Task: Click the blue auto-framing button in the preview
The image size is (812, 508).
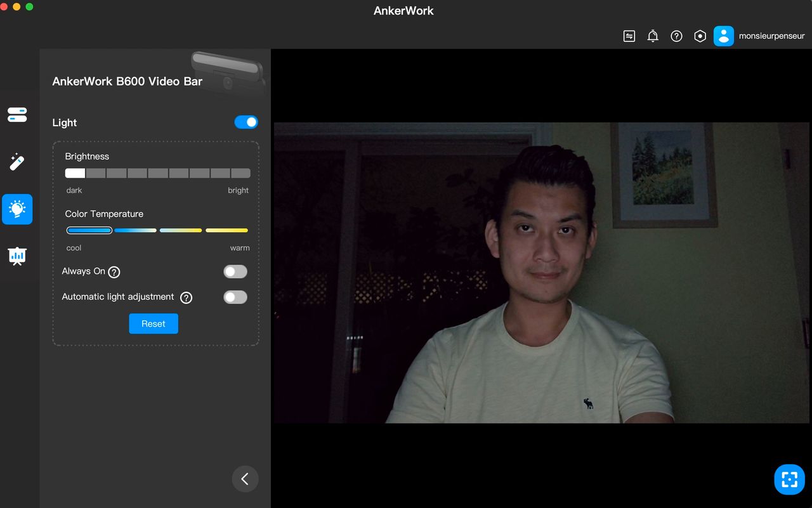Action: (789, 479)
